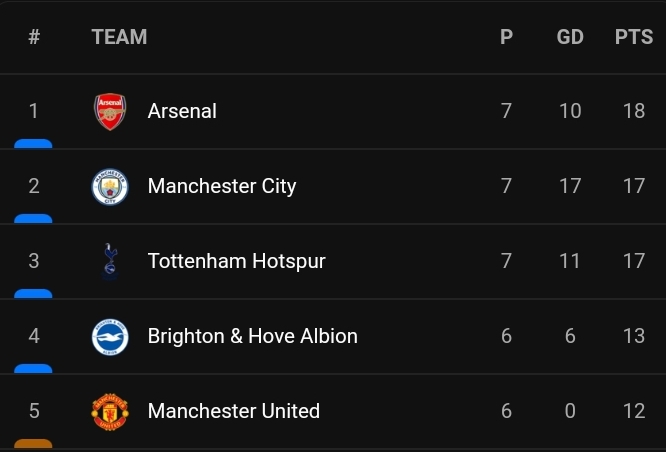The width and height of the screenshot is (666, 452).
Task: Click the Tottenham Hotspur cockerel crest
Action: click(x=110, y=261)
